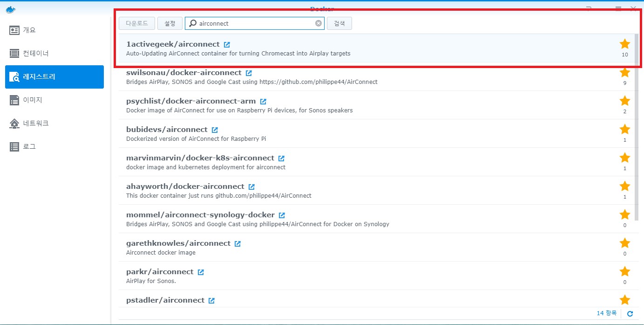Click star icon of bubidevs/airconnect

click(625, 130)
